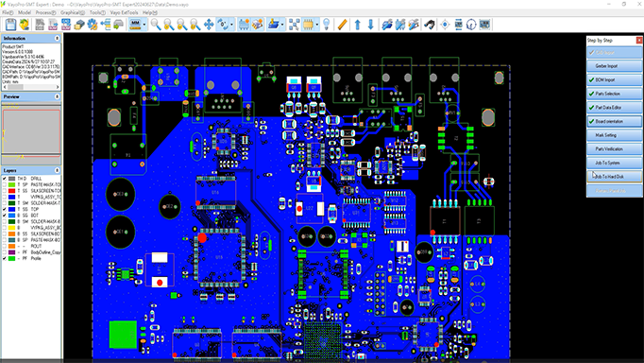The image size is (644, 363).
Task: Open the Process menu
Action: click(x=45, y=12)
